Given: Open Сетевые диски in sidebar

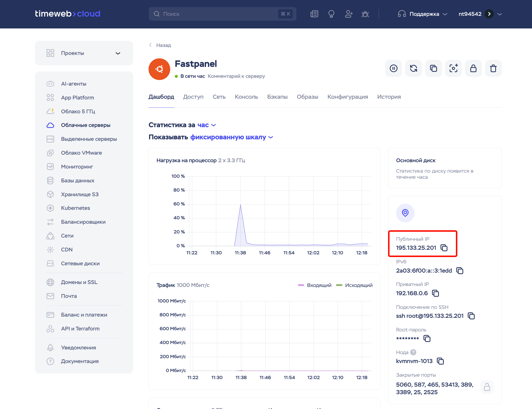Looking at the screenshot, I should (84, 263).
